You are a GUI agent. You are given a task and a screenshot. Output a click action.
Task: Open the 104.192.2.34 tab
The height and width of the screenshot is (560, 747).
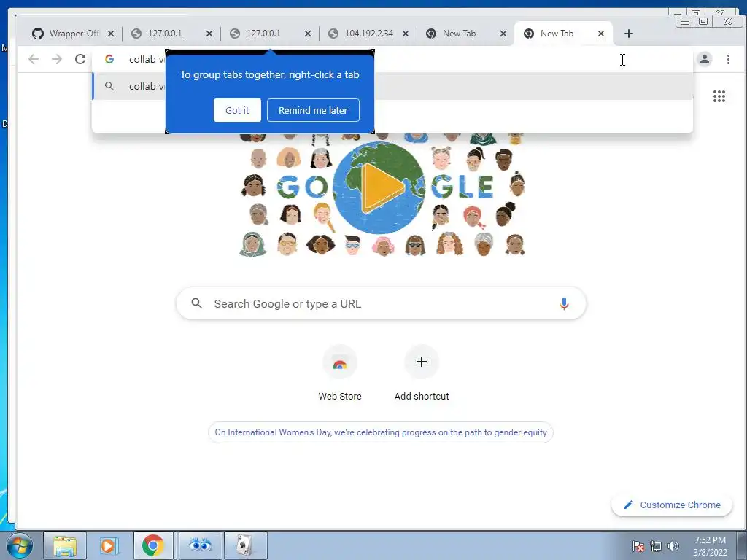368,34
